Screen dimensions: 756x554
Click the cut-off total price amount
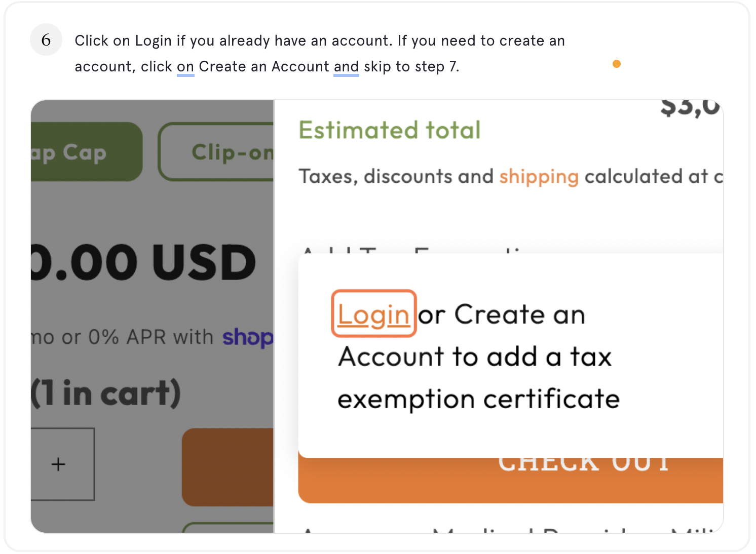tap(690, 108)
